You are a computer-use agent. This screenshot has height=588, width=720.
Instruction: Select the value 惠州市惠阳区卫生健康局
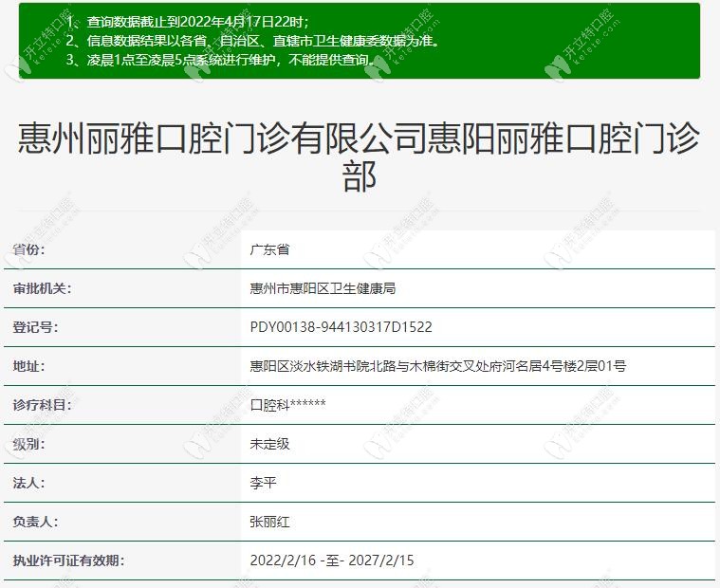(x=323, y=288)
